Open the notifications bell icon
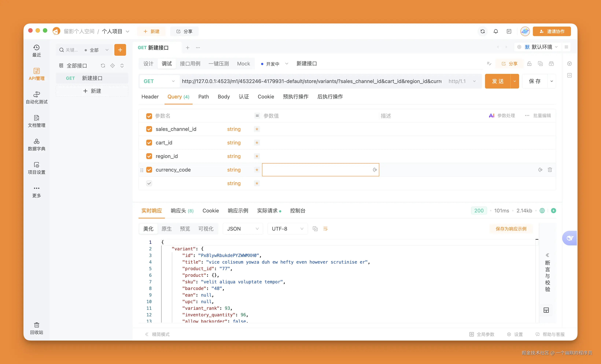The height and width of the screenshot is (364, 601). coord(496,31)
